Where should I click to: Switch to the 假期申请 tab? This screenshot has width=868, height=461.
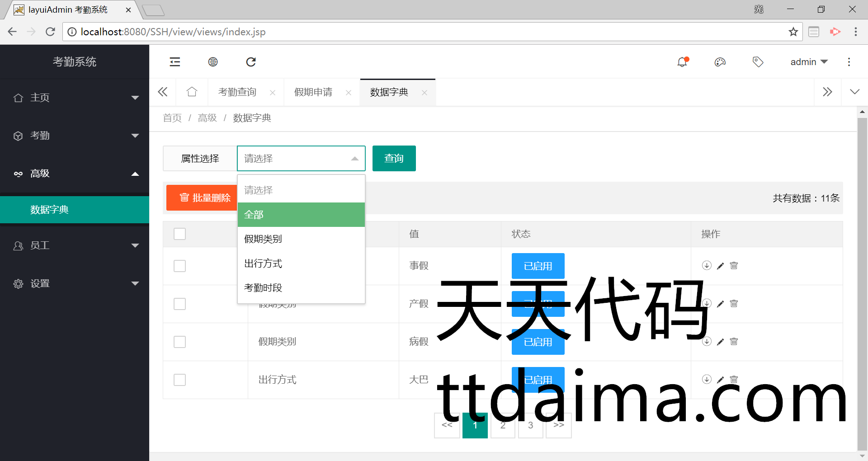(x=313, y=92)
